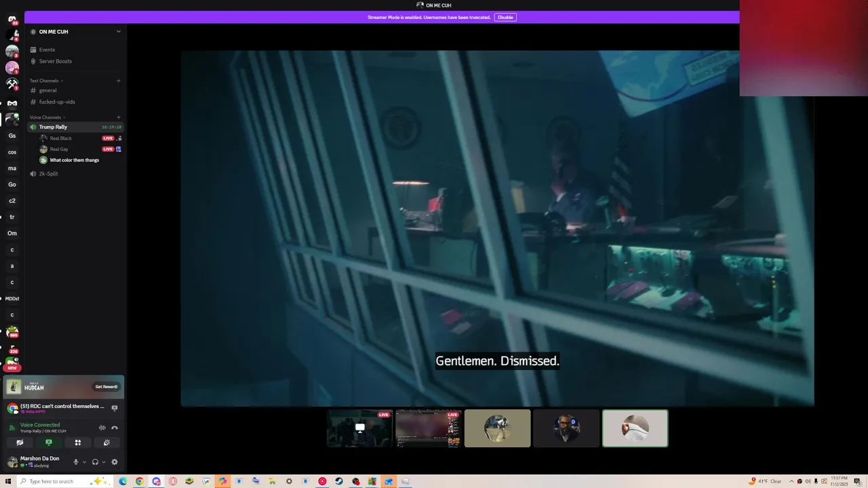Open the 'cos' server icon
This screenshot has width=868, height=488.
click(x=12, y=152)
